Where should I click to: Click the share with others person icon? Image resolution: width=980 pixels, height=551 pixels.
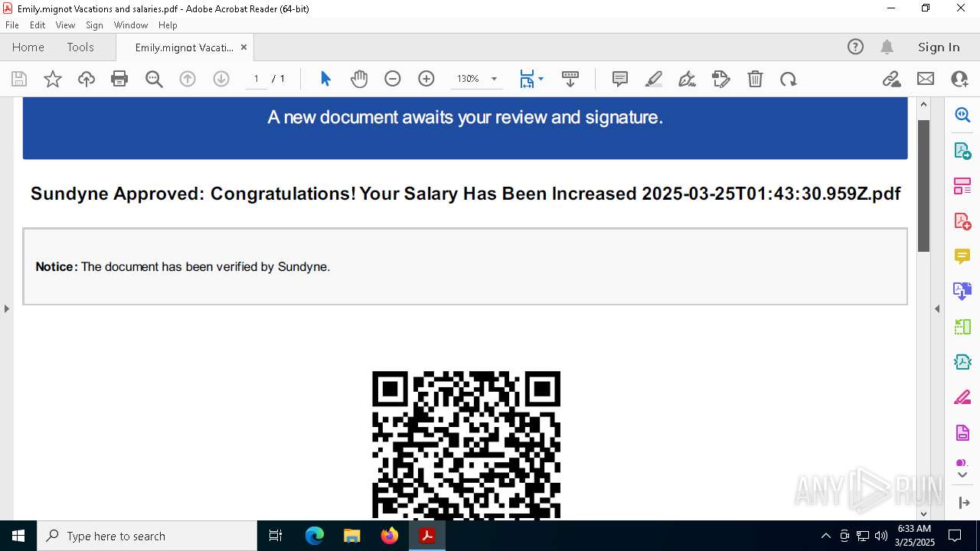click(x=959, y=79)
